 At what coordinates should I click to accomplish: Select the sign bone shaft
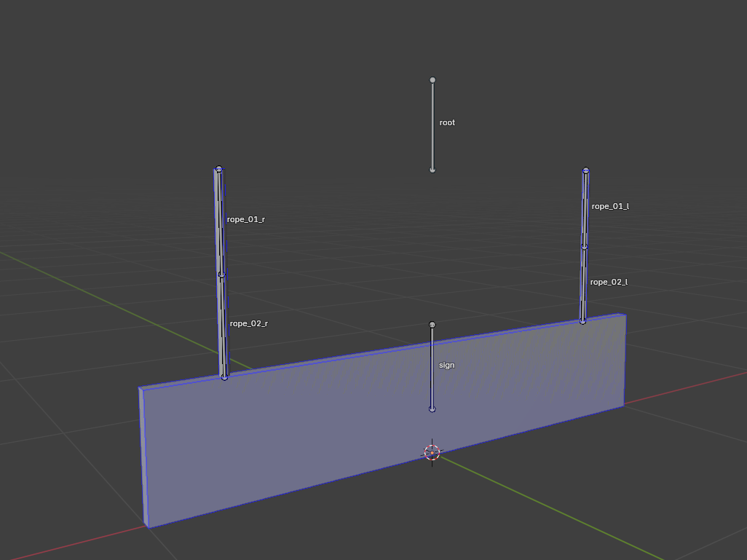432,367
